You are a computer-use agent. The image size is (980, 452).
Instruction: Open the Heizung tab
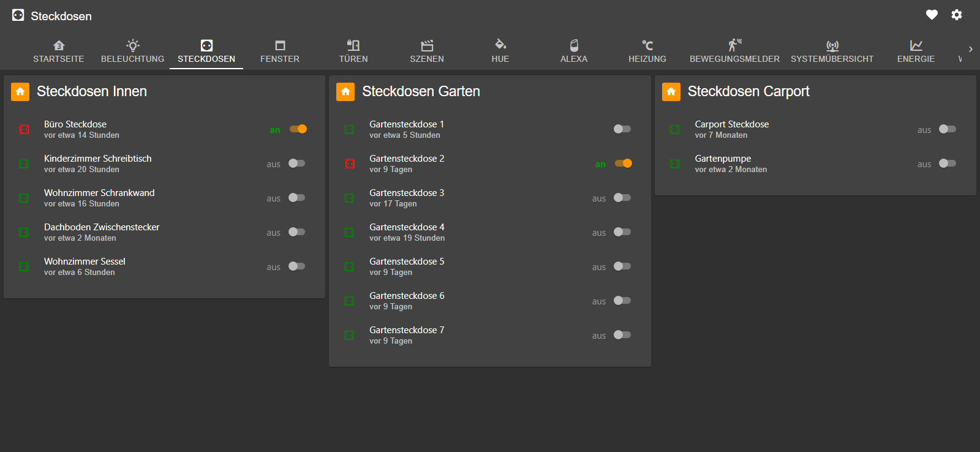coord(647,51)
